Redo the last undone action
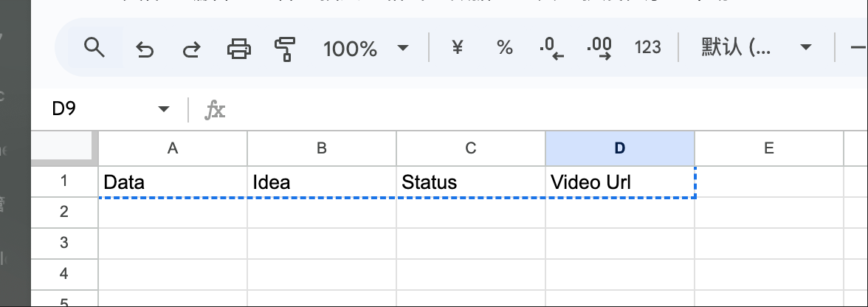 [192, 49]
